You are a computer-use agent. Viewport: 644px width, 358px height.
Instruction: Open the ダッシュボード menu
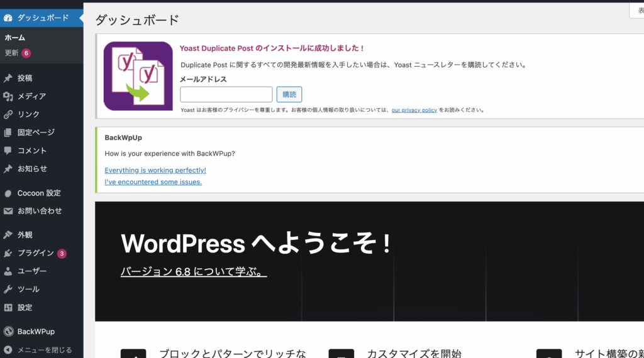[x=42, y=18]
